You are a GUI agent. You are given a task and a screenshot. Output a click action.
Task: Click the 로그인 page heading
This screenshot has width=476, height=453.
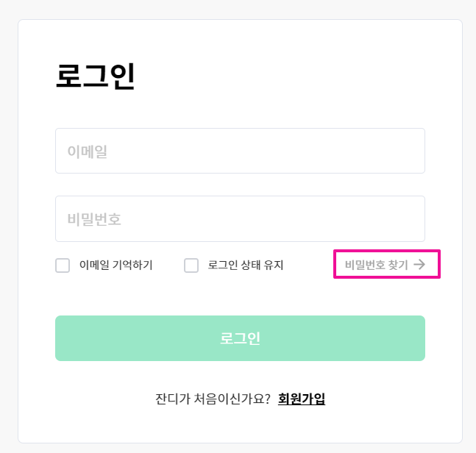point(96,76)
